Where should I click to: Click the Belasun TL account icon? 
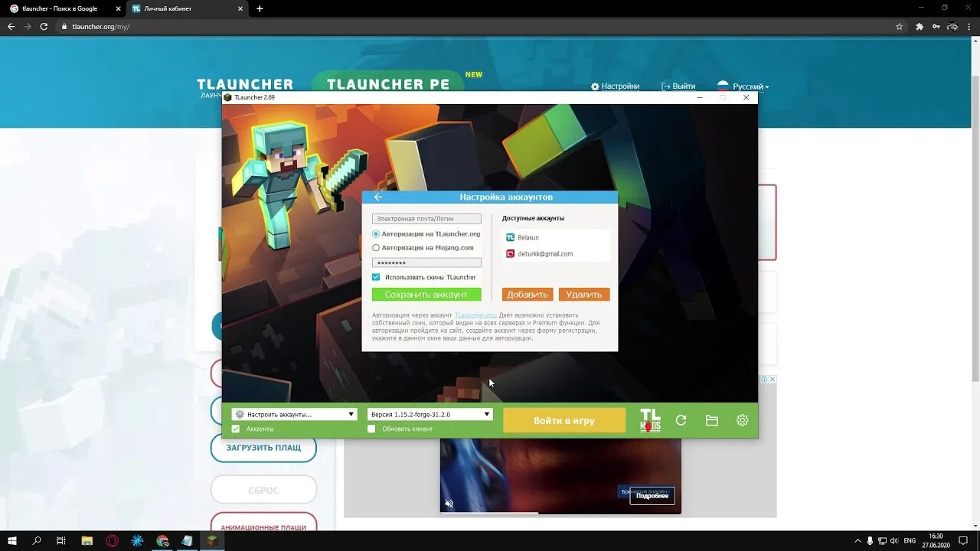point(510,237)
